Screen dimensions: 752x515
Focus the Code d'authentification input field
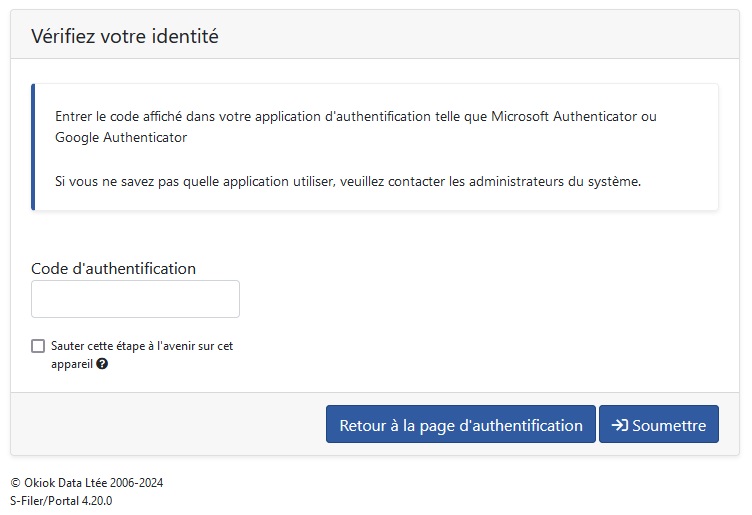pos(135,299)
